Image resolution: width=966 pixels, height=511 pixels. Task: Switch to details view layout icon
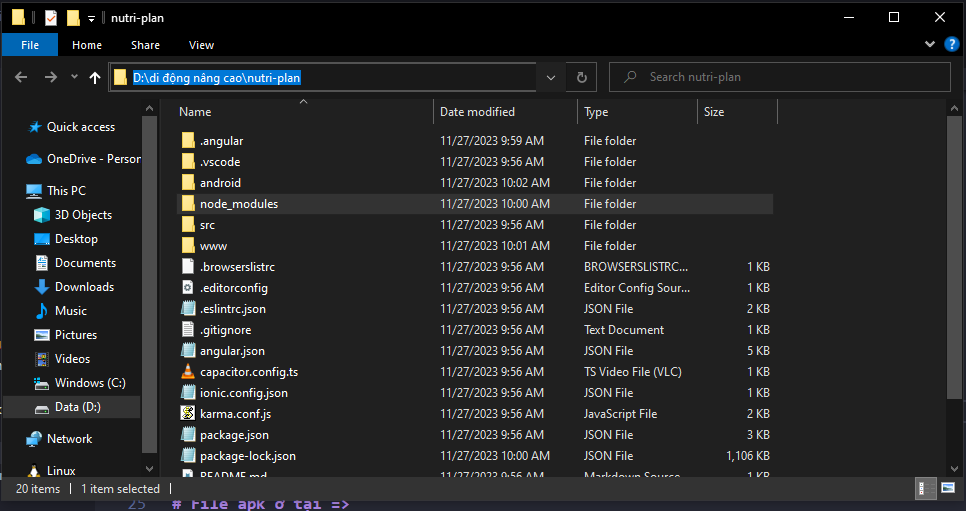click(x=925, y=489)
